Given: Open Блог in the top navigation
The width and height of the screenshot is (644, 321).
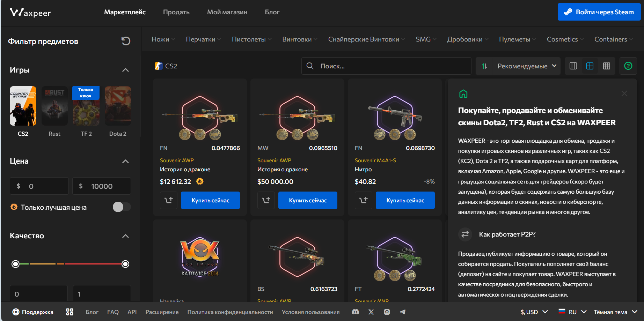Looking at the screenshot, I should tap(272, 12).
